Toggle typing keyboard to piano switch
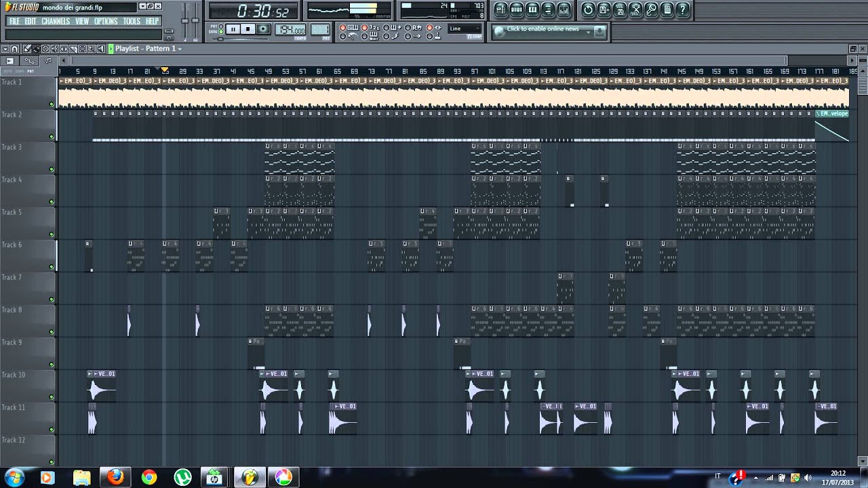This screenshot has width=868, height=488. (x=343, y=28)
